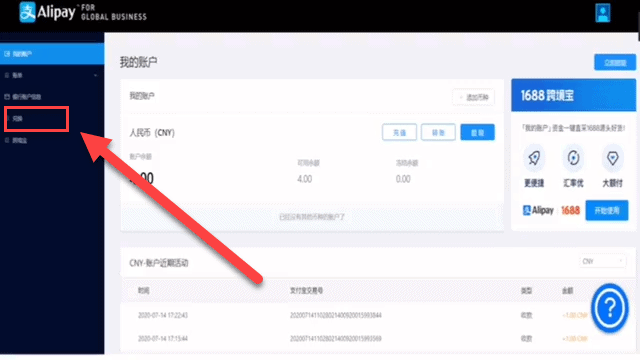
Task: Click the 时间 column header
Action: [x=143, y=291]
